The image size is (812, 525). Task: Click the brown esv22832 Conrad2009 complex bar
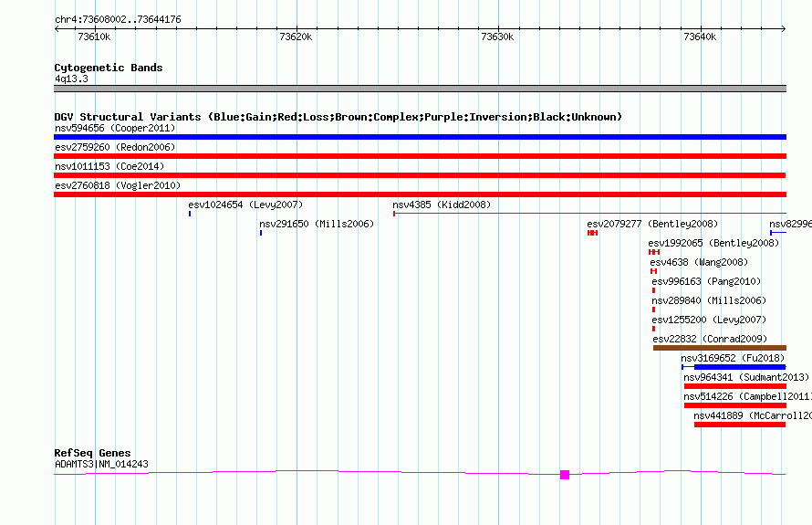[720, 348]
